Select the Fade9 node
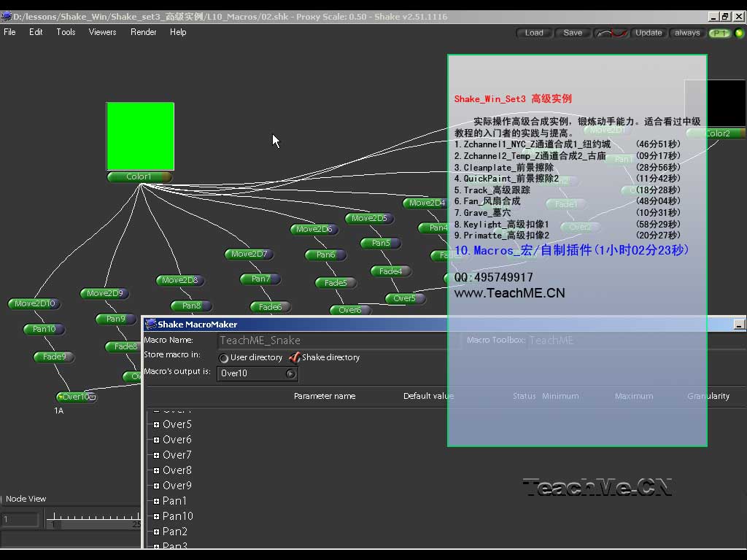This screenshot has height=560, width=747. [54, 357]
